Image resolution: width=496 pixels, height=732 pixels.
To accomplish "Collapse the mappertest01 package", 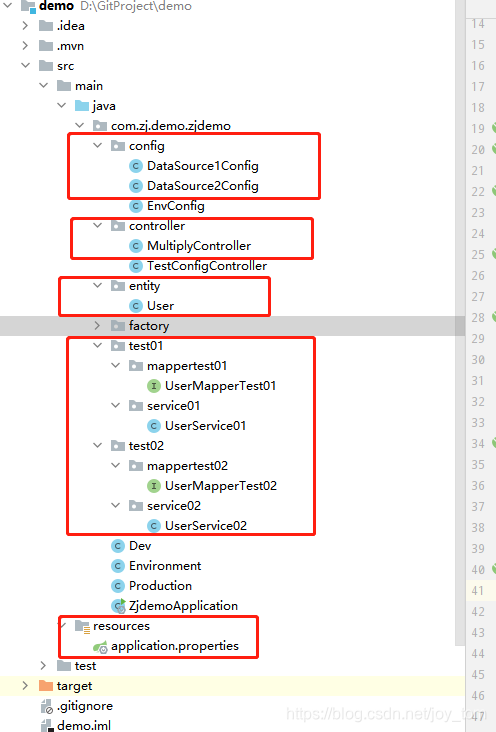I will point(116,365).
